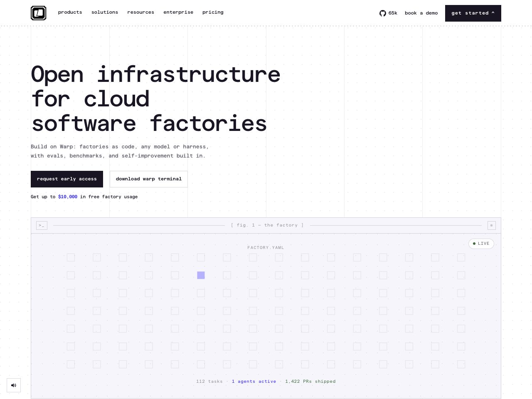Open the GitHub 65k stars link
This screenshot has height=399, width=532.
(x=388, y=13)
